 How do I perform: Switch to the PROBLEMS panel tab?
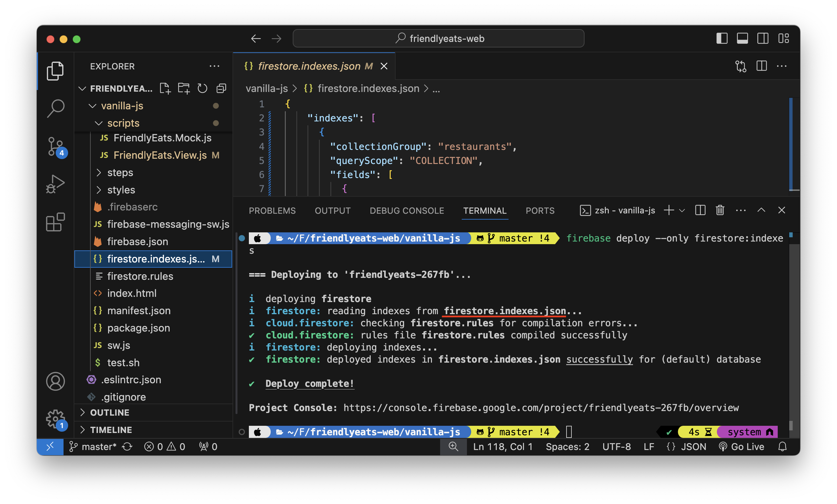pos(272,211)
